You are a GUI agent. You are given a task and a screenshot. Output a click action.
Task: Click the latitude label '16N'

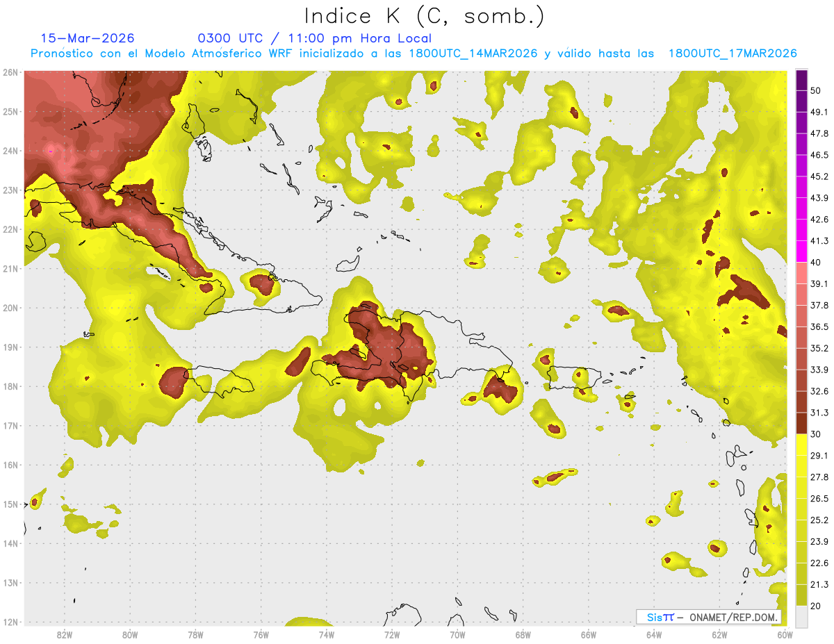click(11, 465)
